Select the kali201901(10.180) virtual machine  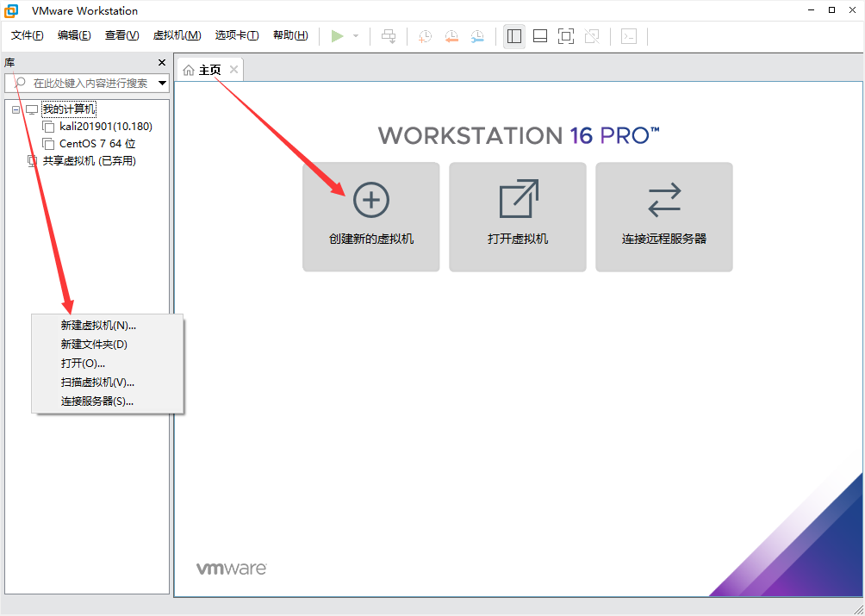106,127
